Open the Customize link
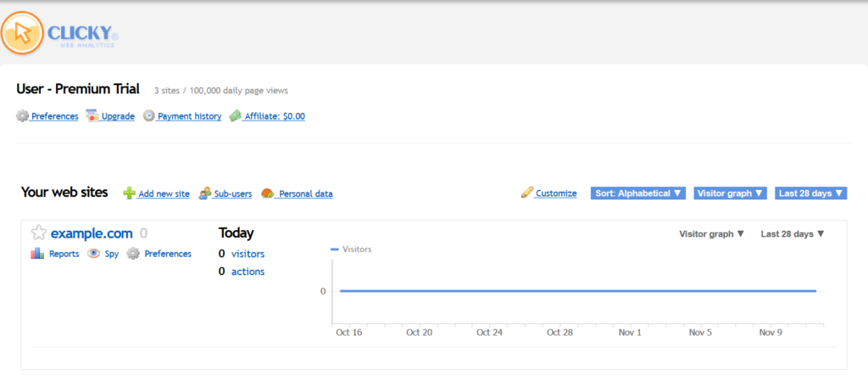 click(x=556, y=193)
